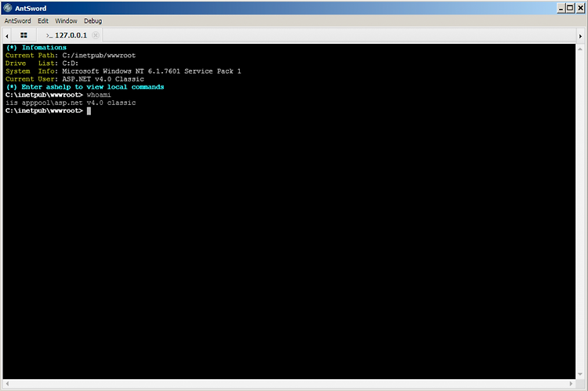Minimize the AntSword window
This screenshot has width=588, height=391.
pyautogui.click(x=561, y=8)
